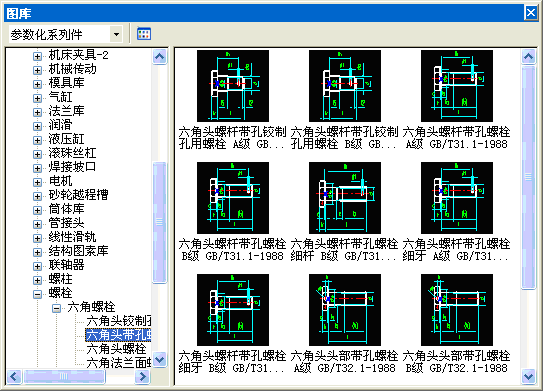
Task: Click the tree panel vertical scrollbar thumb
Action: click(x=160, y=222)
